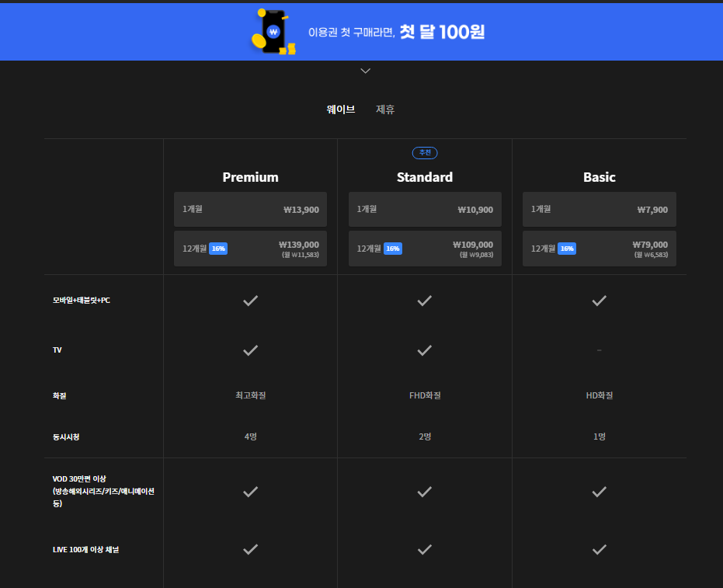Open the first-month 100원 promotion banner
Image resolution: width=723 pixels, height=588 pixels.
point(362,32)
